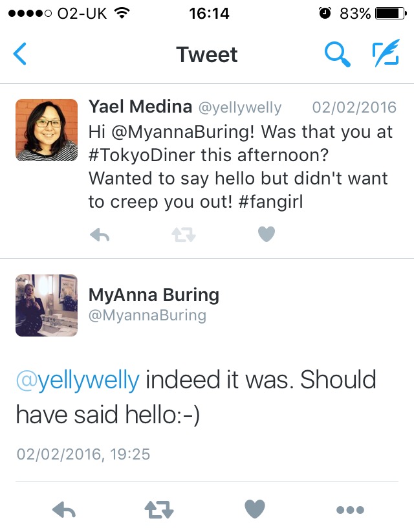Like MyAnna Buring's reply
The width and height of the screenshot is (414, 532).
tap(255, 510)
